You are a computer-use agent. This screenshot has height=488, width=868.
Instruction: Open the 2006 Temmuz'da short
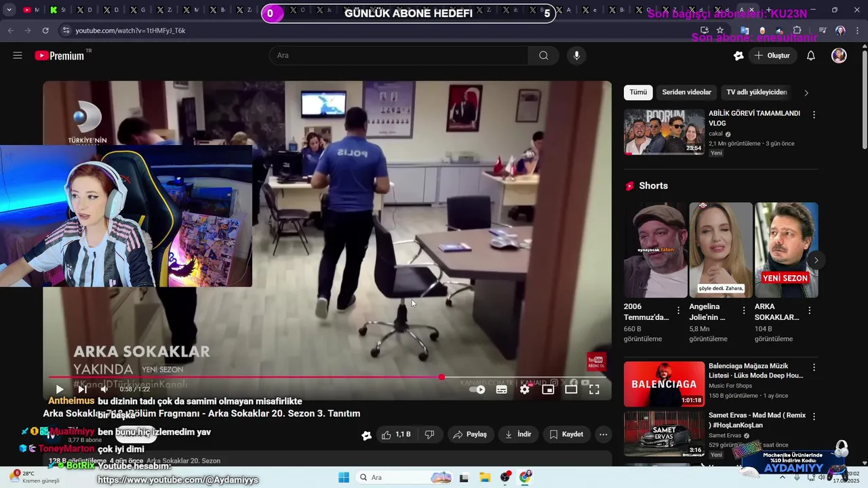coord(655,250)
